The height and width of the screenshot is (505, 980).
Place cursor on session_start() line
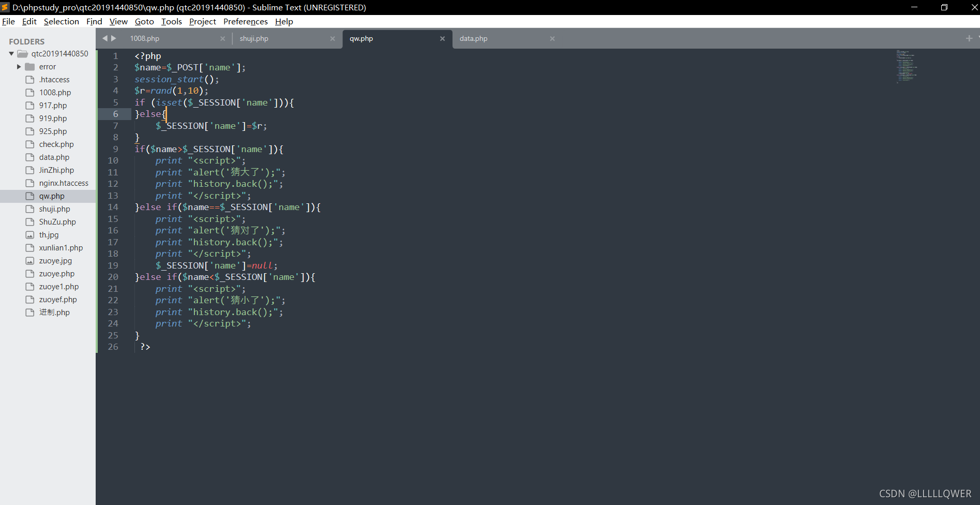[x=177, y=79]
